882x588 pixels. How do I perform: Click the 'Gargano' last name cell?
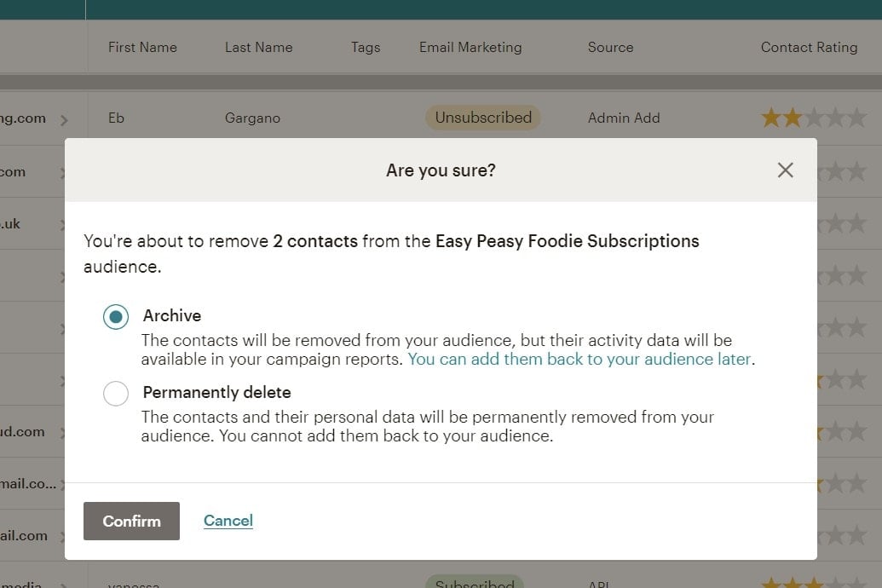pyautogui.click(x=252, y=118)
